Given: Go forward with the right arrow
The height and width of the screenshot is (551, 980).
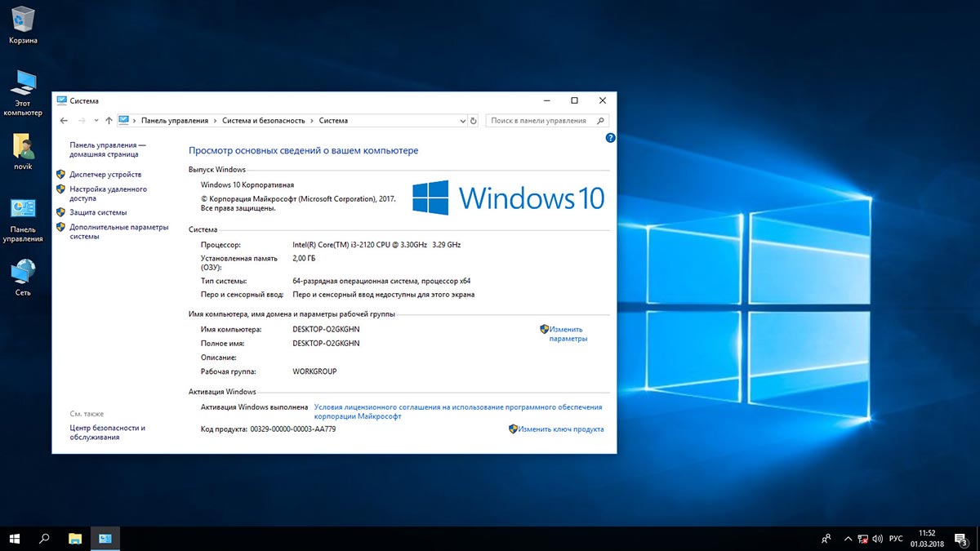Looking at the screenshot, I should (x=82, y=120).
